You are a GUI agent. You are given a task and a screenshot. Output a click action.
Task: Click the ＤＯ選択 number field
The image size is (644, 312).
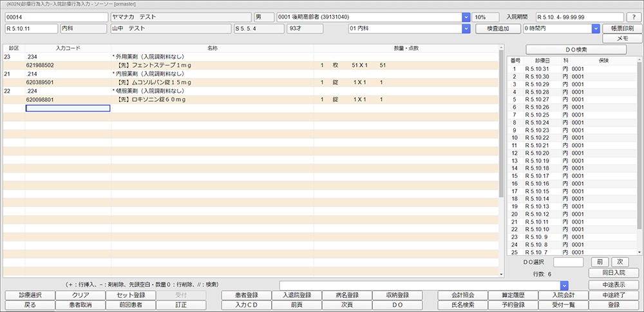569,262
